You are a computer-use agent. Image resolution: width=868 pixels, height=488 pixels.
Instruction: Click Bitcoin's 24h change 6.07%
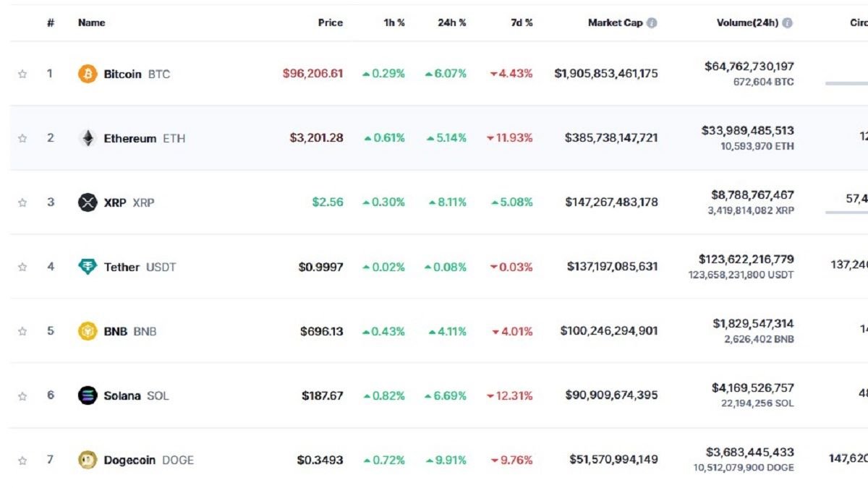[x=446, y=74]
